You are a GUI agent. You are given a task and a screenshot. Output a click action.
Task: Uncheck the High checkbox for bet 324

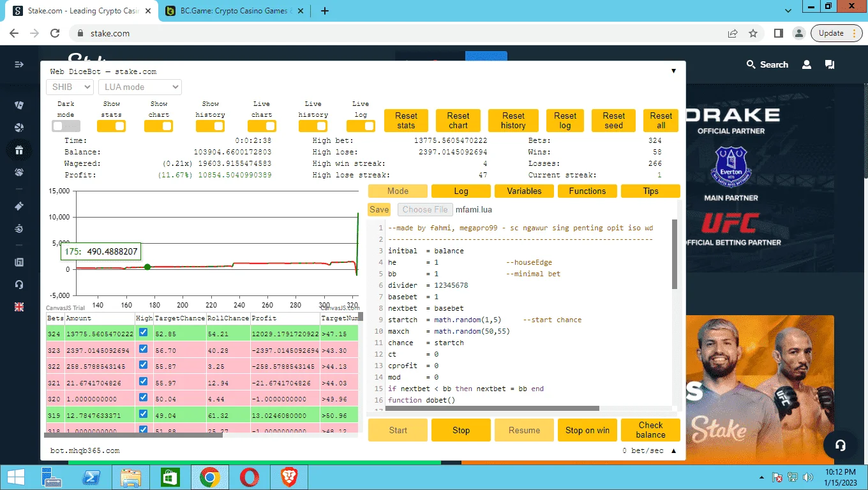coord(143,332)
